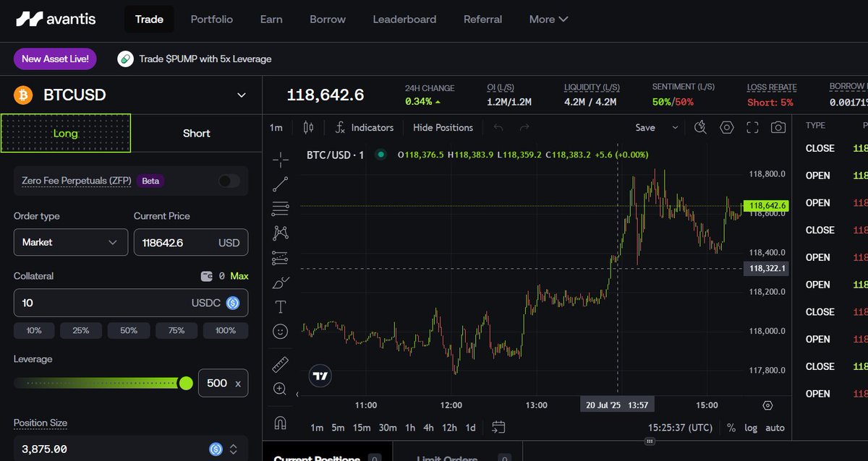Open the candlestick chart style picker
Image resolution: width=868 pixels, height=461 pixels.
click(309, 127)
